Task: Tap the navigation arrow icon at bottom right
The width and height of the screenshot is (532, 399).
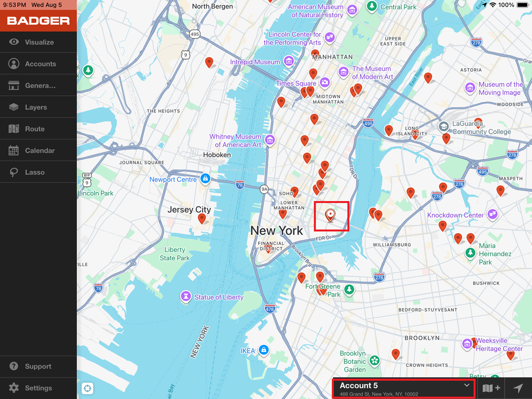Action: [x=518, y=388]
